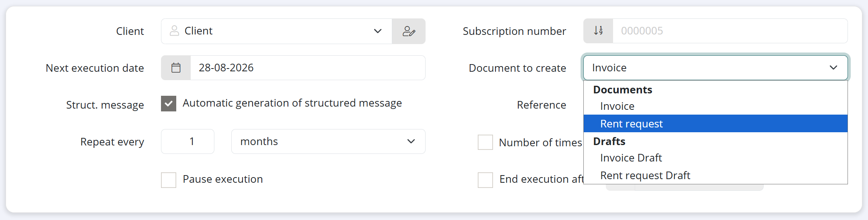Open the months period dropdown

pyautogui.click(x=328, y=141)
